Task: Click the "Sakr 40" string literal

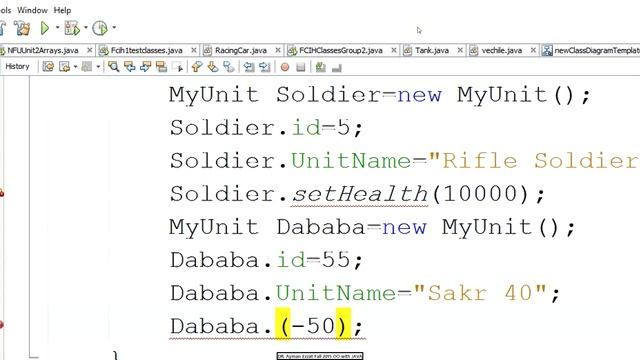Action: point(480,293)
